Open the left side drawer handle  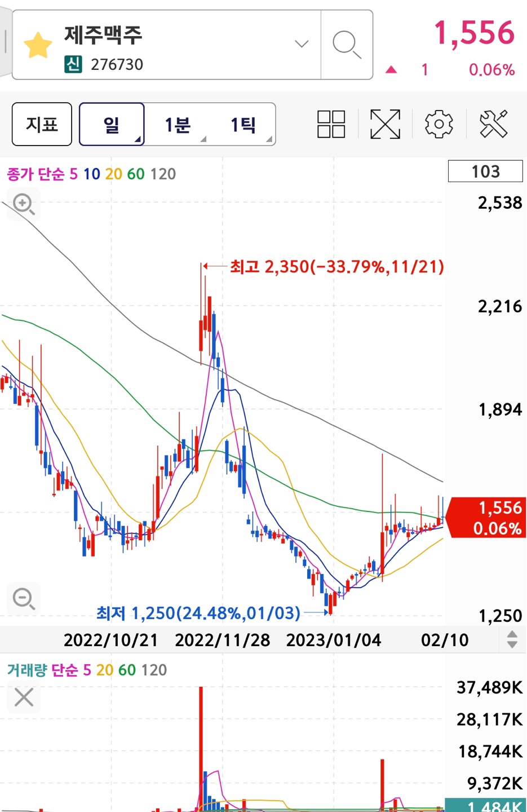pos(5,42)
